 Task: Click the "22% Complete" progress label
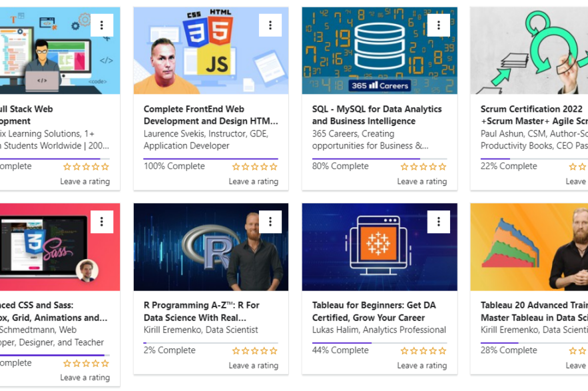[x=509, y=167]
